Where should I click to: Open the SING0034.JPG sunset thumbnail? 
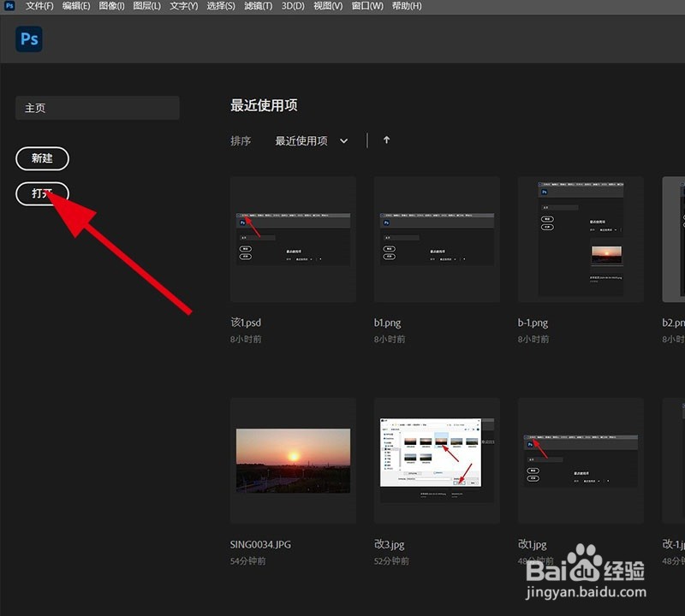[293, 460]
